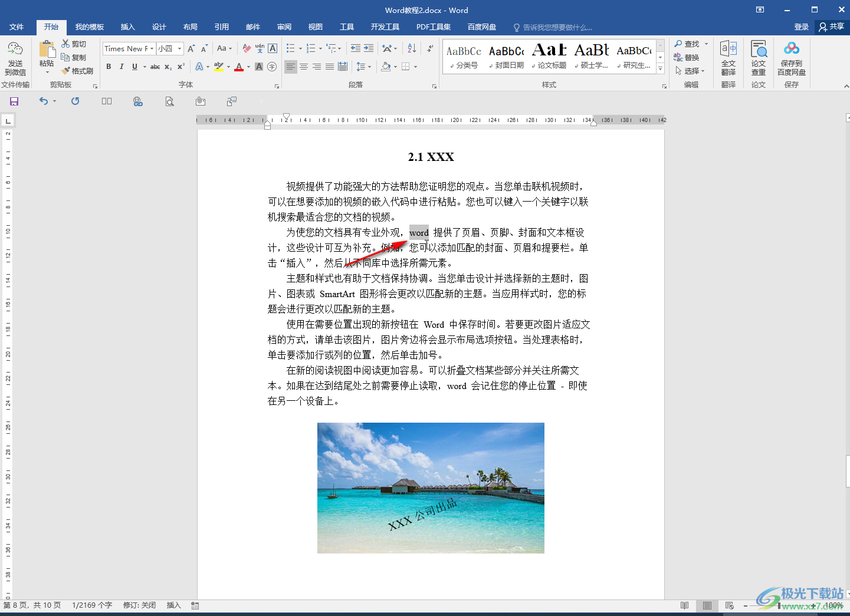Copy selection with the 复制 button
850x616 pixels.
coord(74,57)
